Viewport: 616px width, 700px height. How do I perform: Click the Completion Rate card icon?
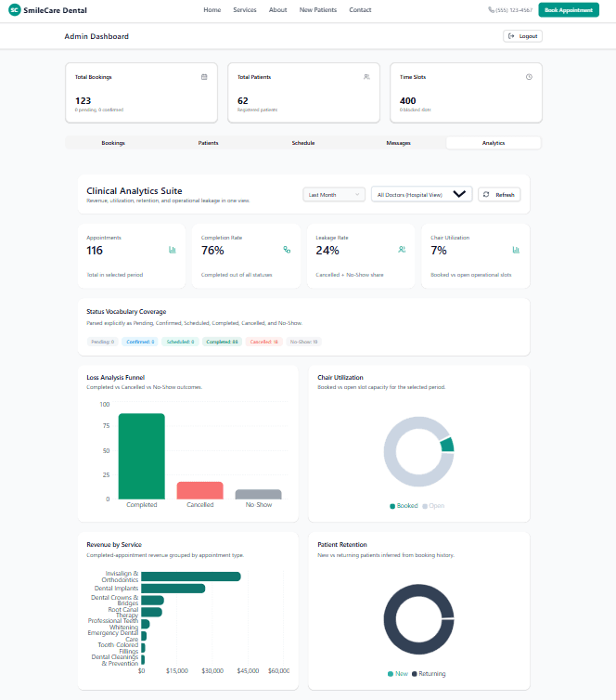287,250
